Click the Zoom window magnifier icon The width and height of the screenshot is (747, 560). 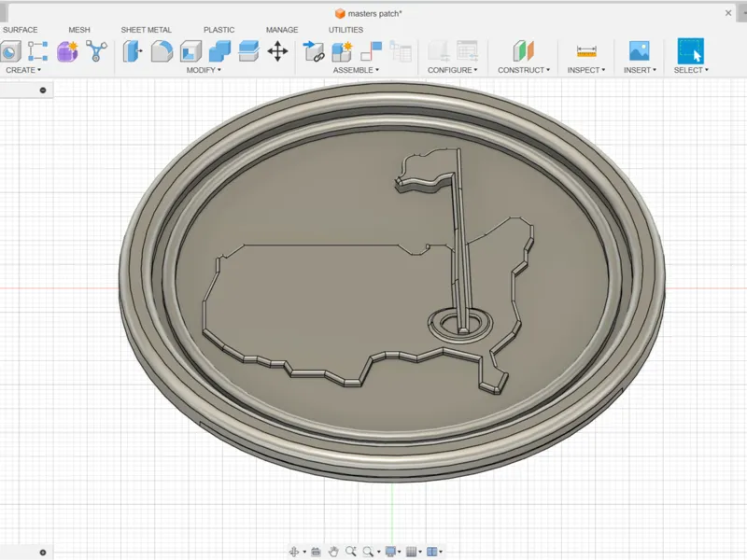tap(351, 552)
